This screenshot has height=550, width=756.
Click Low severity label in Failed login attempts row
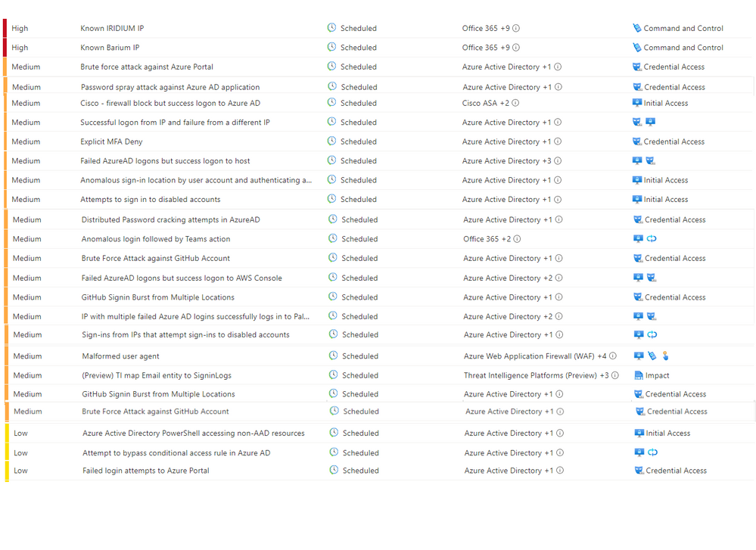click(x=20, y=471)
